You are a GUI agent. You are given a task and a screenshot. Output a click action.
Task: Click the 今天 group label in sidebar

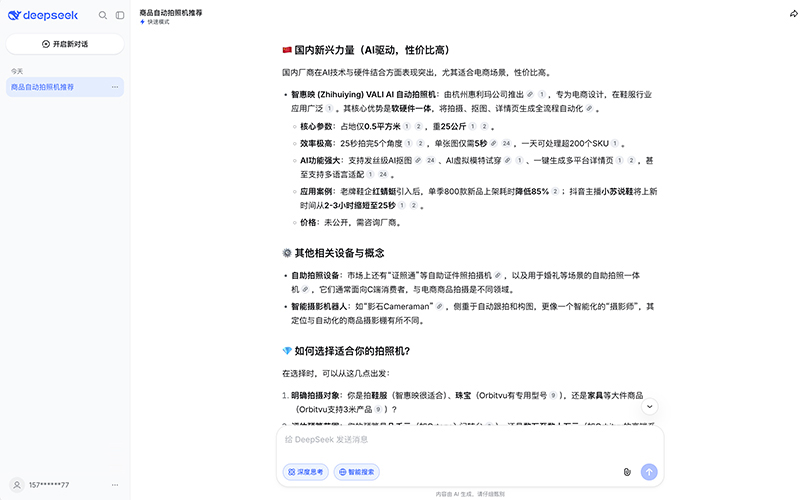pyautogui.click(x=17, y=71)
